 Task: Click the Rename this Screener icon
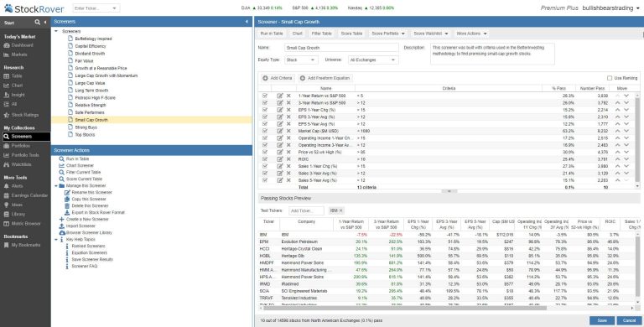click(67, 192)
